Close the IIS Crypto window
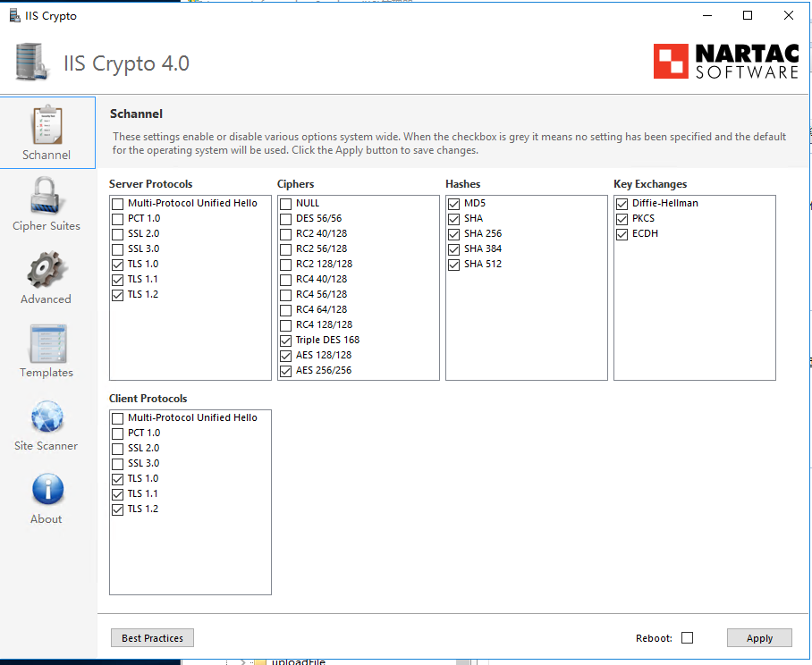 point(788,15)
